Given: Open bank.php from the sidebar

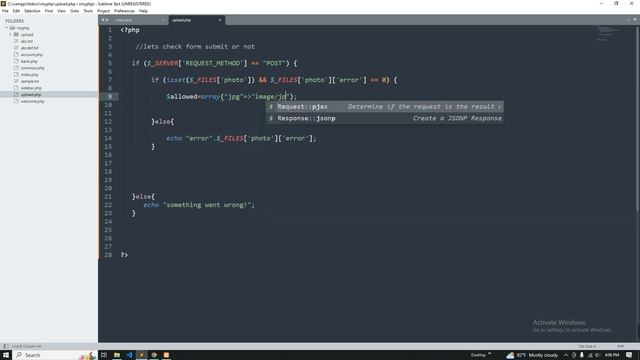Looking at the screenshot, I should coord(29,61).
